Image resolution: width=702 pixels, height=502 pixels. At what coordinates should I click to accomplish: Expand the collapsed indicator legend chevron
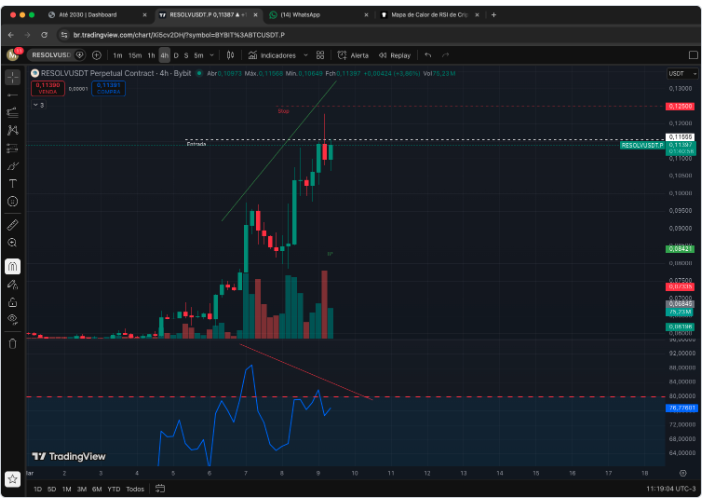[x=35, y=104]
